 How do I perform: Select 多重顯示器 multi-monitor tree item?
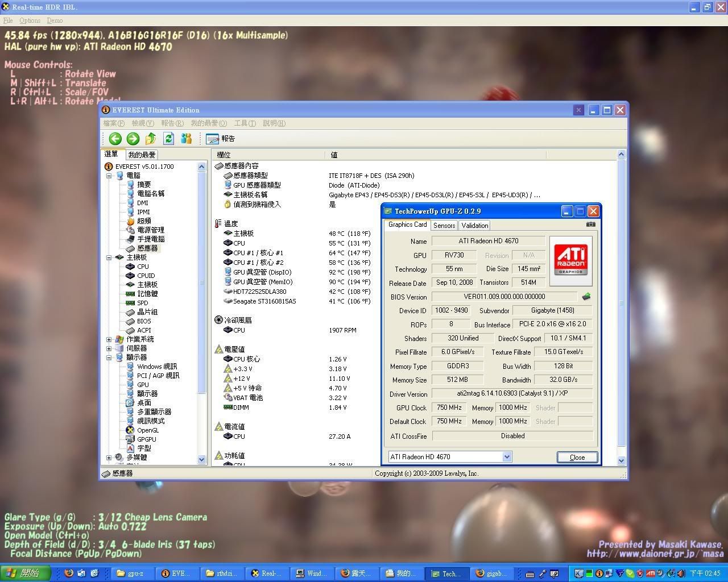tap(154, 412)
